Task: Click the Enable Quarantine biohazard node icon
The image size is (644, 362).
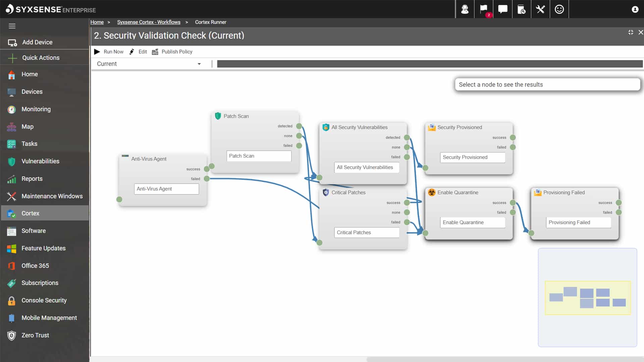Action: coord(432,192)
